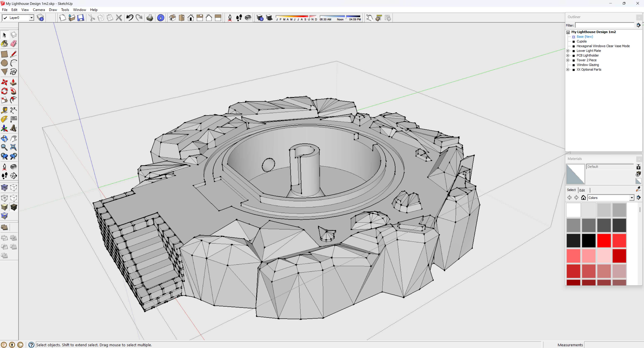Toggle the Layer0 checkmark
This screenshot has height=348, width=644.
(x=5, y=18)
